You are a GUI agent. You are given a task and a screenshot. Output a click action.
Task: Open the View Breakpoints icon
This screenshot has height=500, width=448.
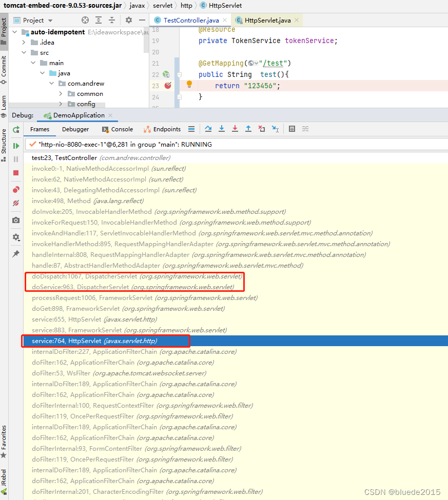[16, 190]
